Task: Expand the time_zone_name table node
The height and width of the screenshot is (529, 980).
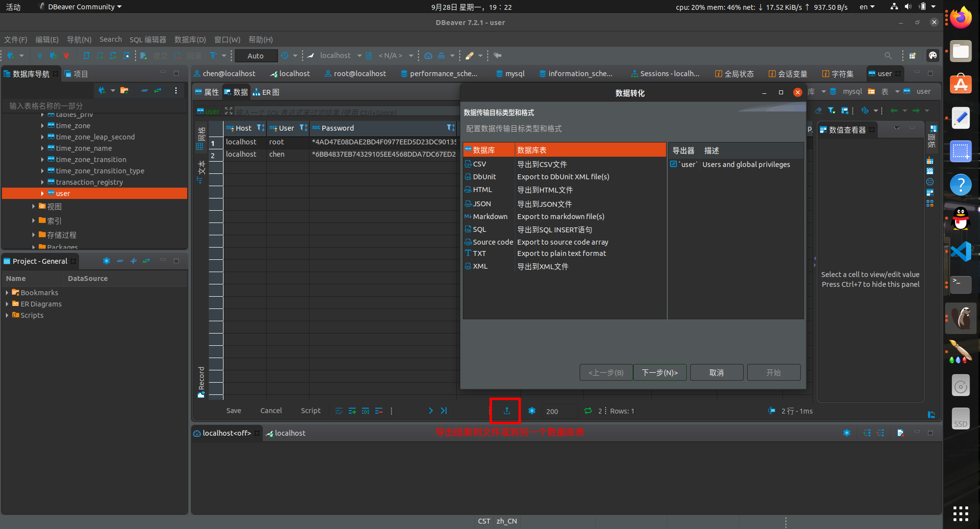Action: [x=42, y=148]
